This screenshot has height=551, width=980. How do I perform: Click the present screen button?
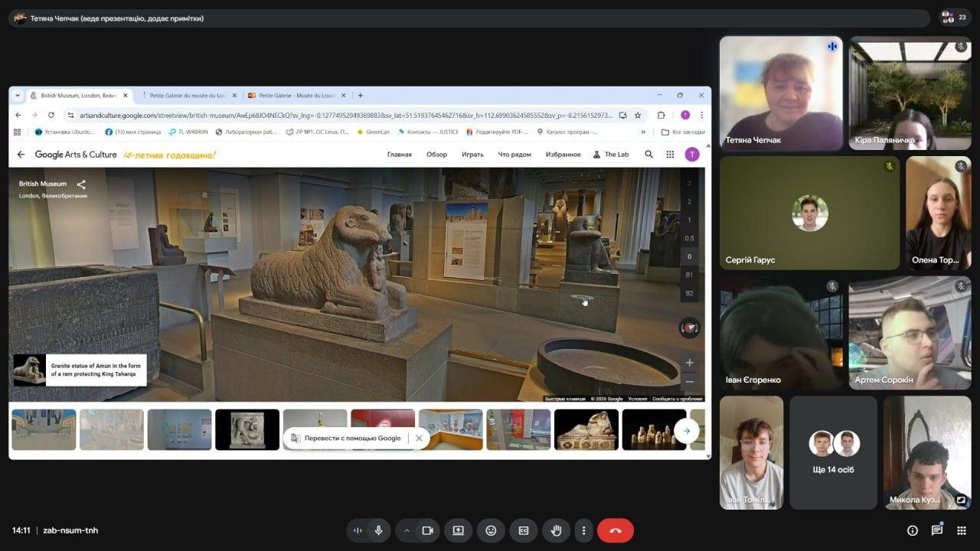(458, 530)
